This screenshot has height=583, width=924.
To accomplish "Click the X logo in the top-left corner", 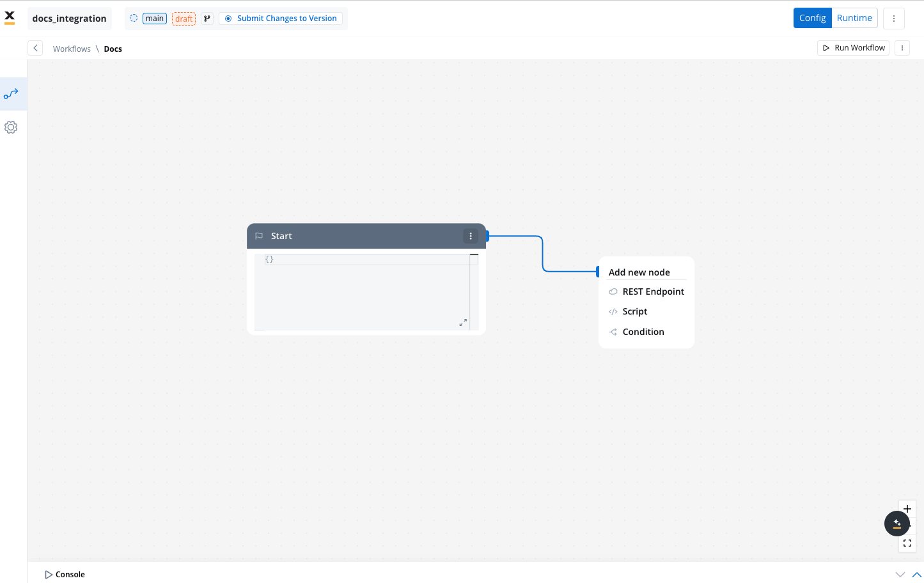I will [10, 17].
